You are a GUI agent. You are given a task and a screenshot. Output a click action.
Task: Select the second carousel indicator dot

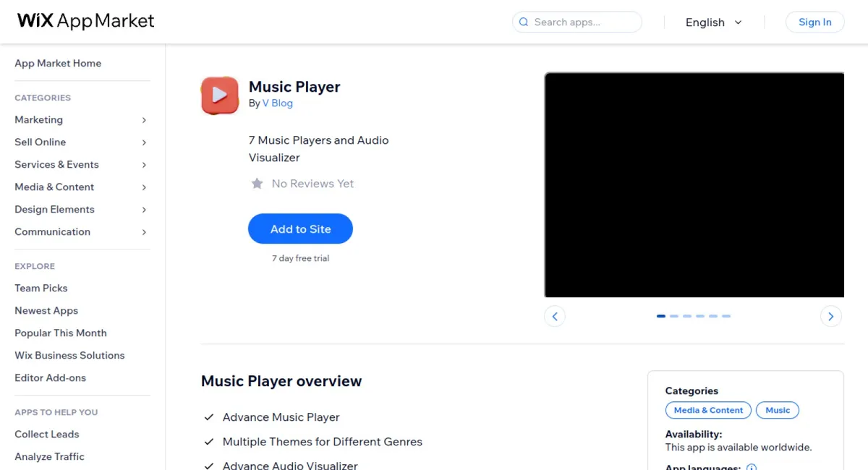[674, 316]
